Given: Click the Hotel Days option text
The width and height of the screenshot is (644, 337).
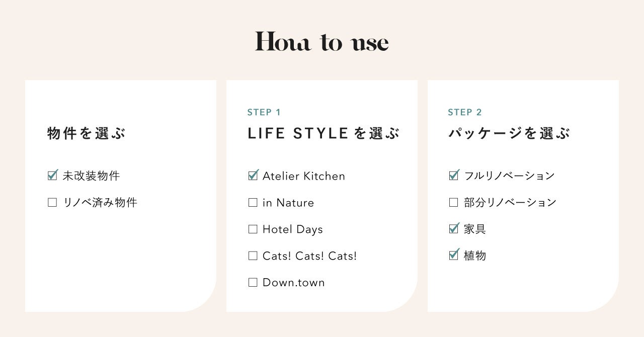Looking at the screenshot, I should (x=293, y=229).
